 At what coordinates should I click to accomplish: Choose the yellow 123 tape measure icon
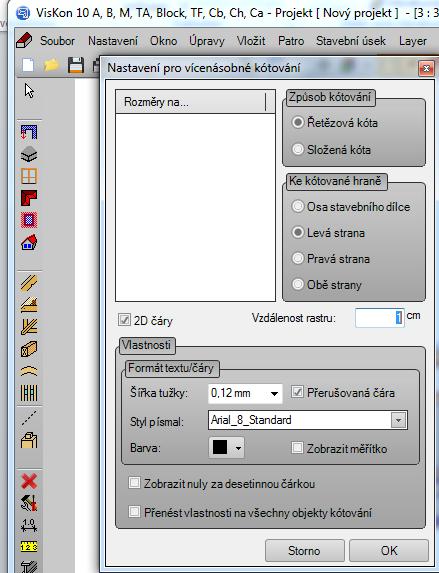pos(29,547)
